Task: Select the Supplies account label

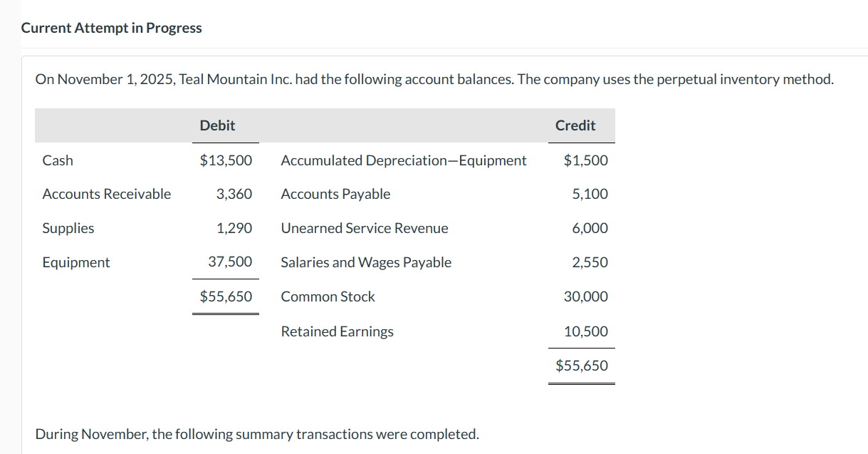Action: [68, 228]
